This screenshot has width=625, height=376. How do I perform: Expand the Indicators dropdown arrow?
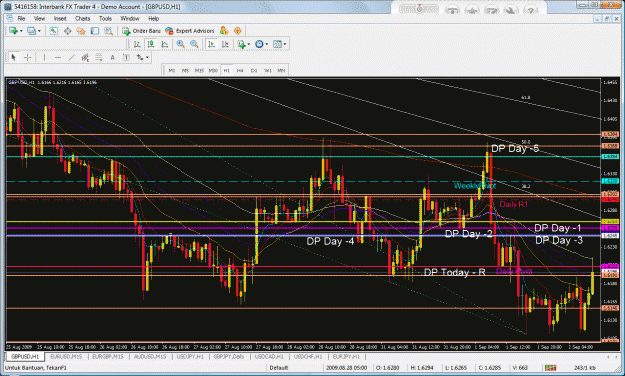249,44
